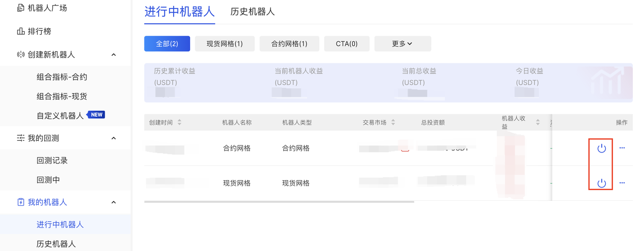Click the 我的机器人 clipboard icon
The height and width of the screenshot is (251, 644).
(21, 202)
